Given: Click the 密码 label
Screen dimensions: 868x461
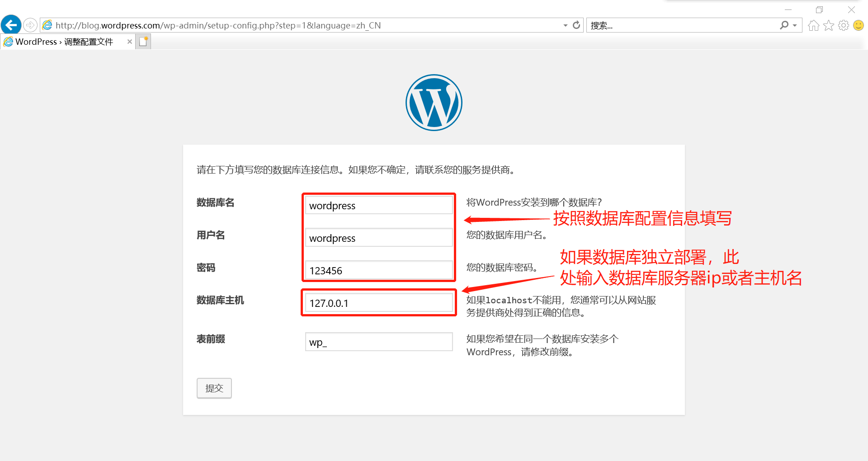Looking at the screenshot, I should tap(206, 268).
